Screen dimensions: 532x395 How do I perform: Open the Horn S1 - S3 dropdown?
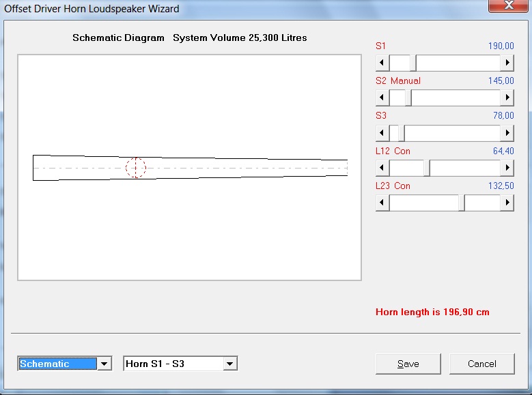(230, 364)
